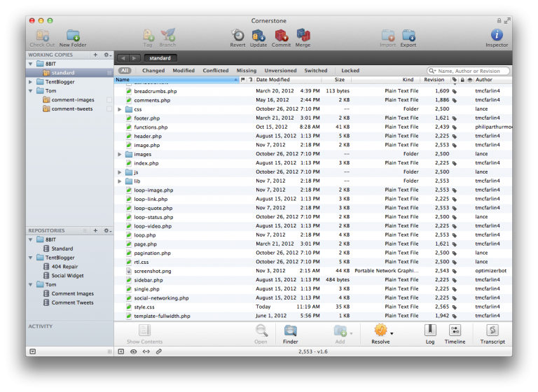538x392 pixels.
Task: Filter by Unversioned files
Action: point(280,71)
